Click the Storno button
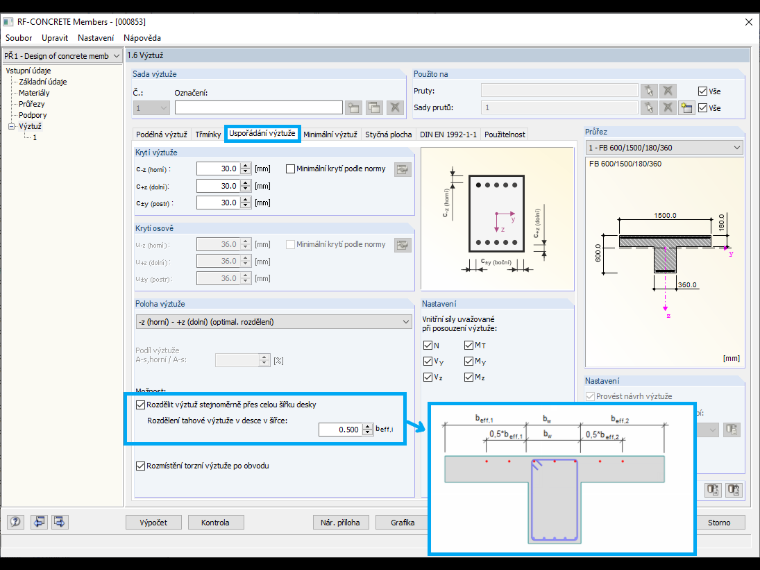Screen dimensions: 760x570 click(719, 522)
